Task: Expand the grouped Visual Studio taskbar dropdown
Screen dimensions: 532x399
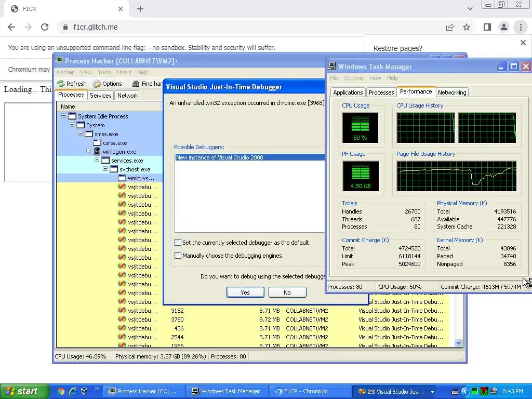Action: pyautogui.click(x=432, y=392)
